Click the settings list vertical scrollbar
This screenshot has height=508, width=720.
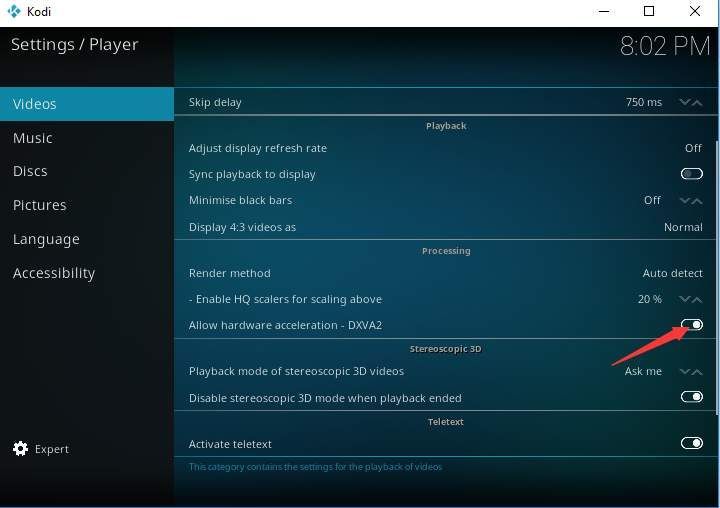point(717,276)
